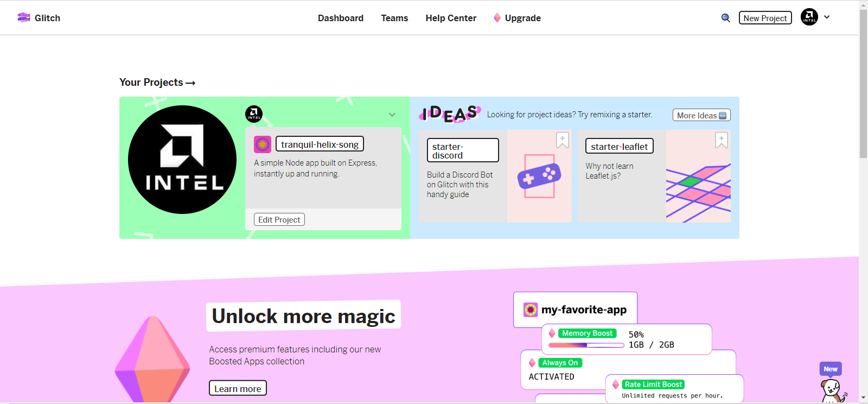Click the tranquil-helix-song project icon
868x404 pixels.
pos(263,144)
